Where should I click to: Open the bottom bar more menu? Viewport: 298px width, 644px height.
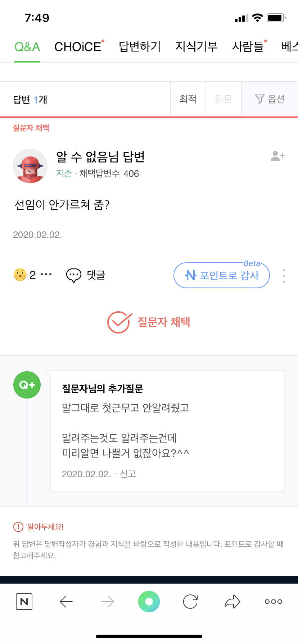[x=274, y=602]
